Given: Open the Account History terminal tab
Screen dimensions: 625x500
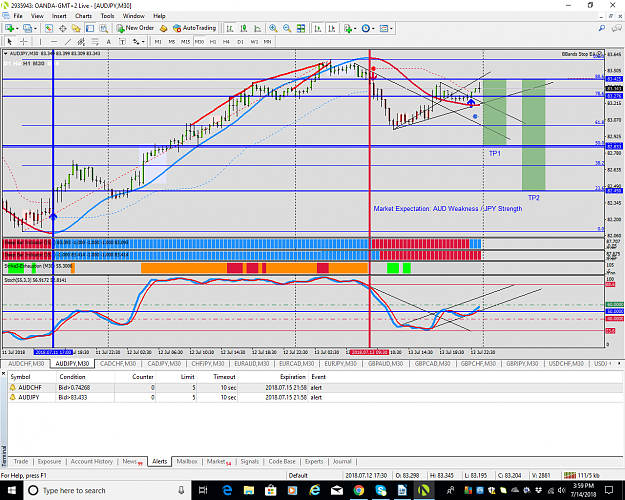Looking at the screenshot, I should 92,461.
